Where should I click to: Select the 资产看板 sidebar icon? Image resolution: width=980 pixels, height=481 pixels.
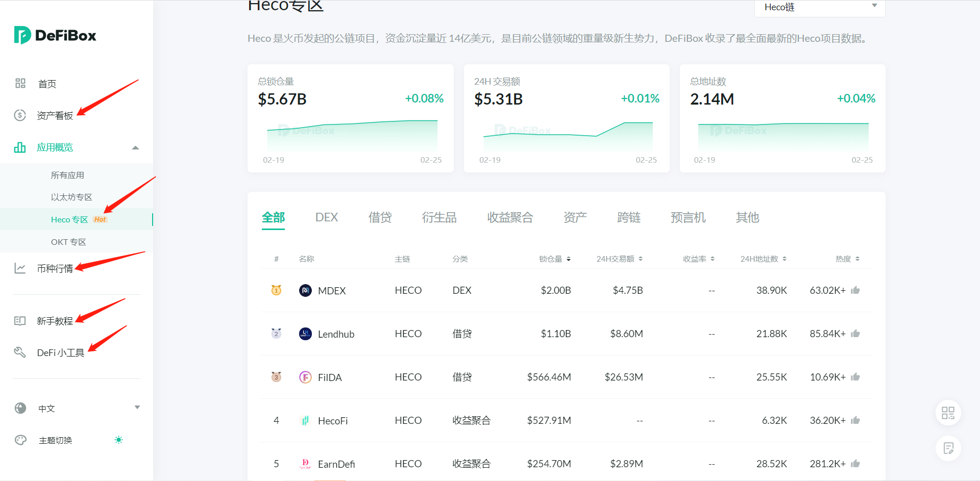20,115
